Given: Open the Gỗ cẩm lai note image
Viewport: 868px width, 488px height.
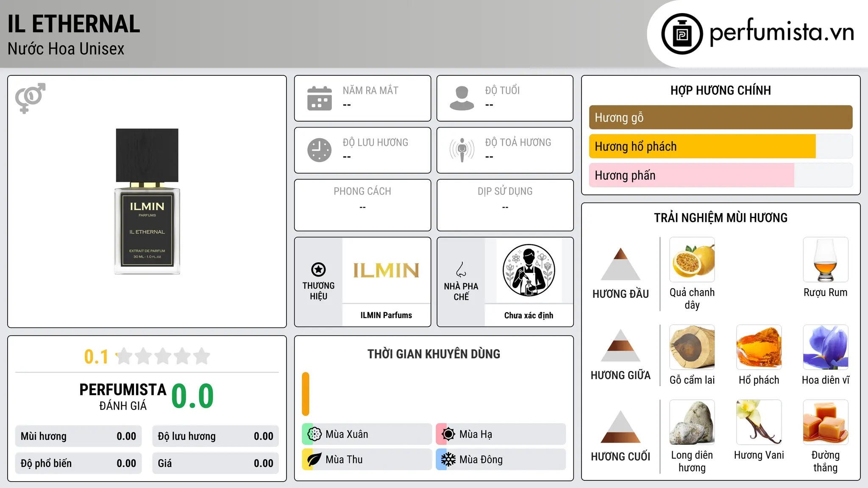Looking at the screenshot, I should (692, 347).
